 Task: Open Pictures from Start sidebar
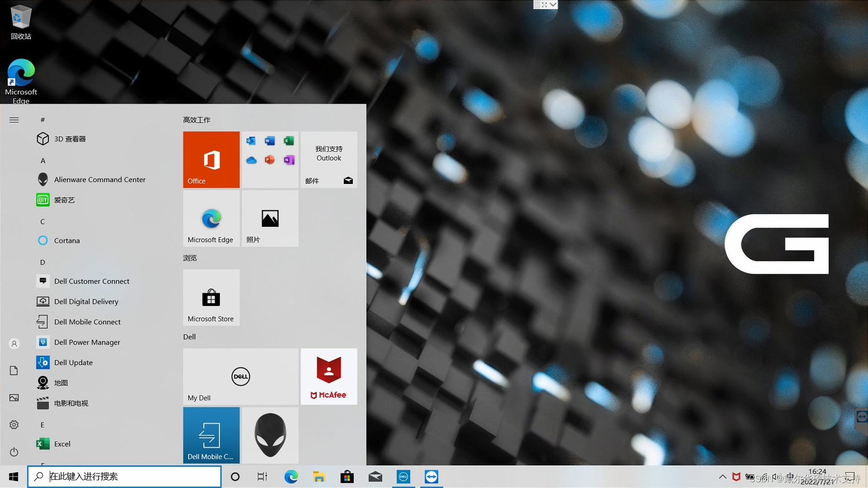(14, 398)
